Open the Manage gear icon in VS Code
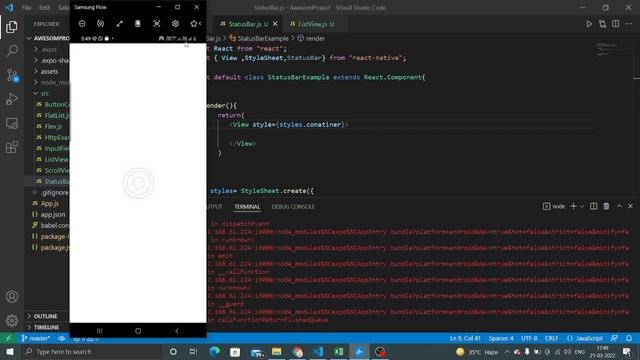The width and height of the screenshot is (640, 360). (12, 320)
